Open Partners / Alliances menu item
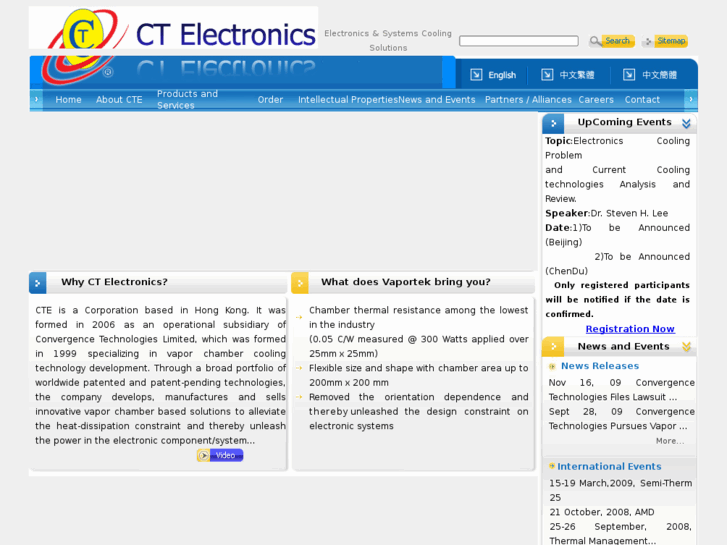The image size is (727, 545). click(x=528, y=100)
